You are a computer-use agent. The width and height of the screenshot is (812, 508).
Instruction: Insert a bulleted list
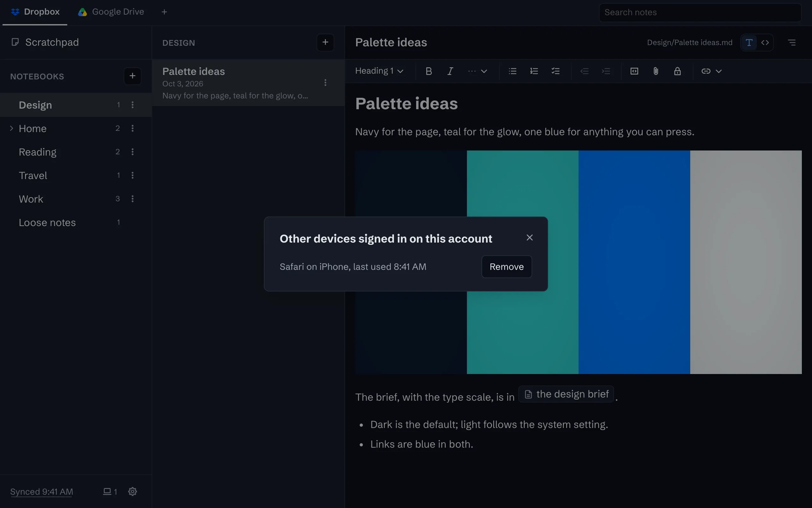(x=512, y=71)
